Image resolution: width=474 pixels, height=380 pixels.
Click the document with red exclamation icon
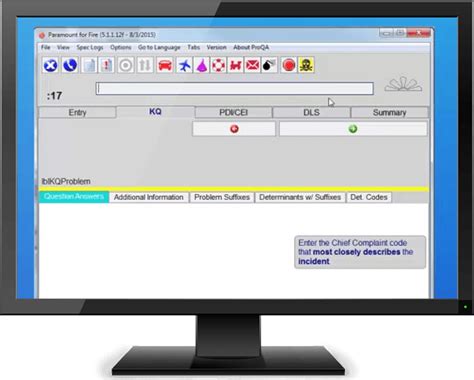click(x=107, y=65)
